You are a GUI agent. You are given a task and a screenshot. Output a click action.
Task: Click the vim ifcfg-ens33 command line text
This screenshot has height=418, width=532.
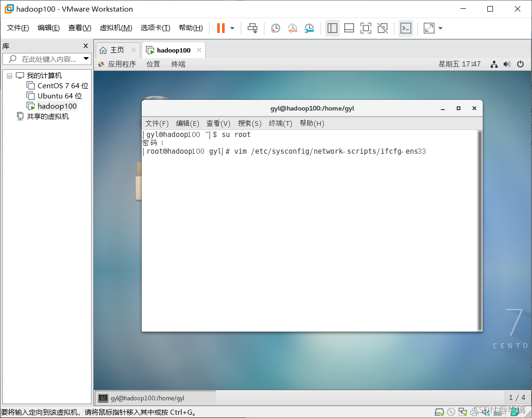[x=330, y=151]
